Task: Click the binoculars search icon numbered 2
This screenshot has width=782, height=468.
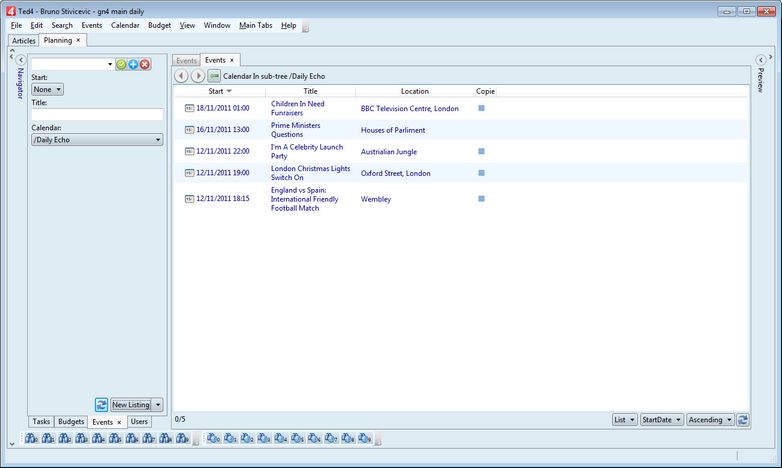Action: coord(65,439)
